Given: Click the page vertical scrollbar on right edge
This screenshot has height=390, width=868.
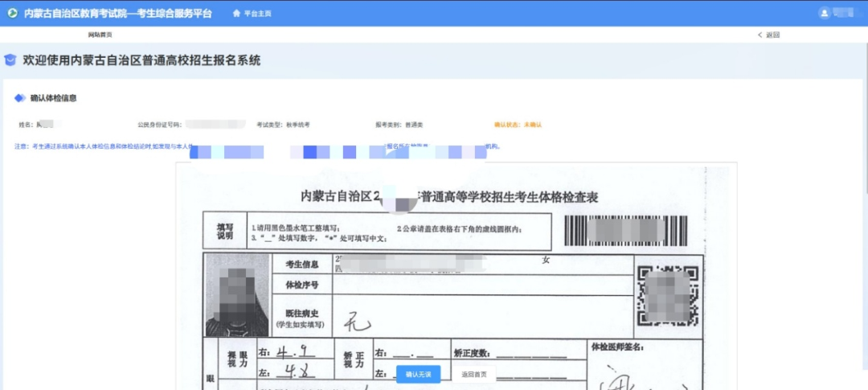Looking at the screenshot, I should coord(865,119).
